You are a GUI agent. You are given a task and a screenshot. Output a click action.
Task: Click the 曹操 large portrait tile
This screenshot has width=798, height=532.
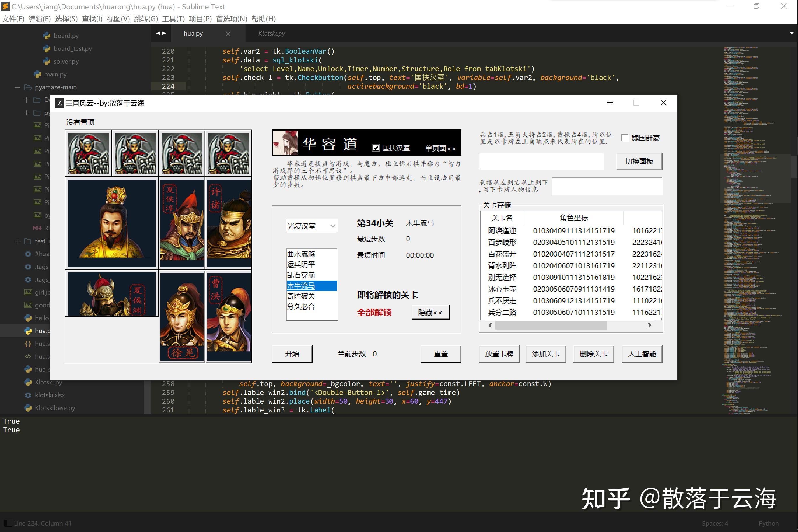[112, 223]
